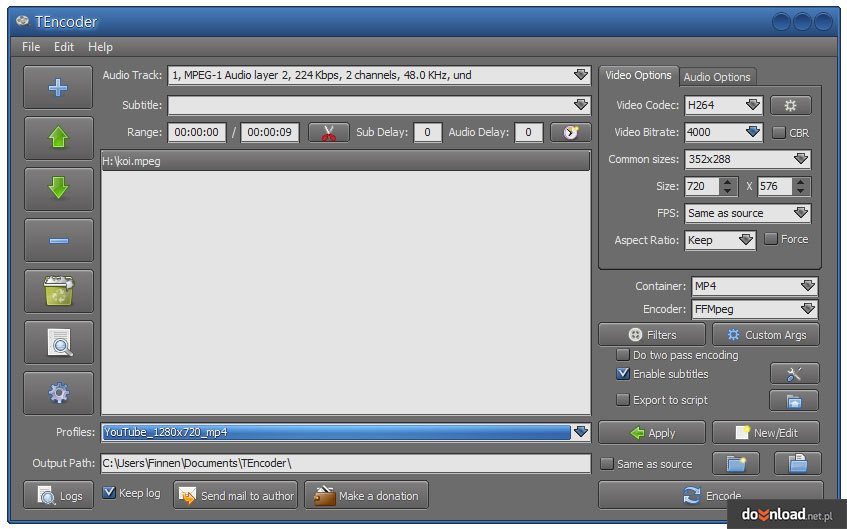Screen dimensions: 847x529
Task: Move file down with green down arrow
Action: click(x=58, y=189)
